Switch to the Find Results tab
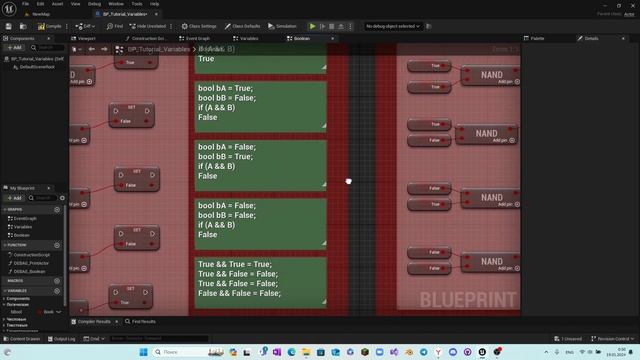Viewport: 640px width, 360px height. click(140, 322)
